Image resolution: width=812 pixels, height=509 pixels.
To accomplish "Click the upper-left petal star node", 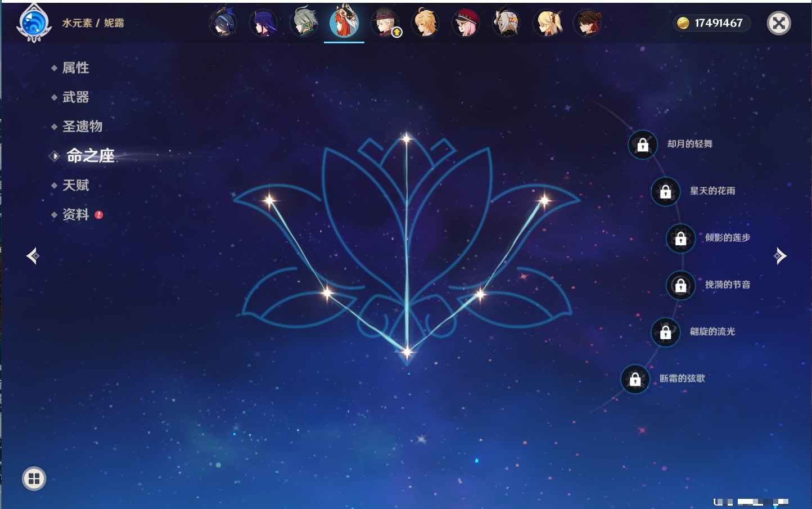I will pos(269,200).
